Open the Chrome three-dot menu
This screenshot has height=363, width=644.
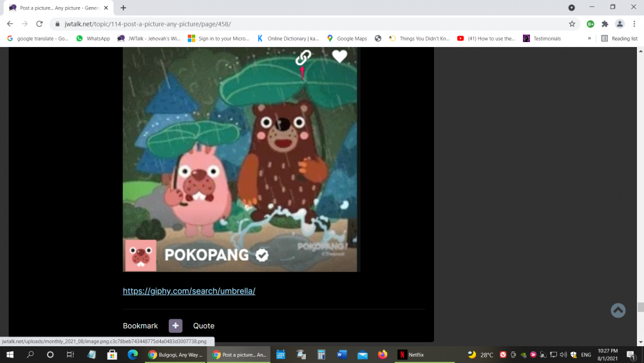[634, 24]
